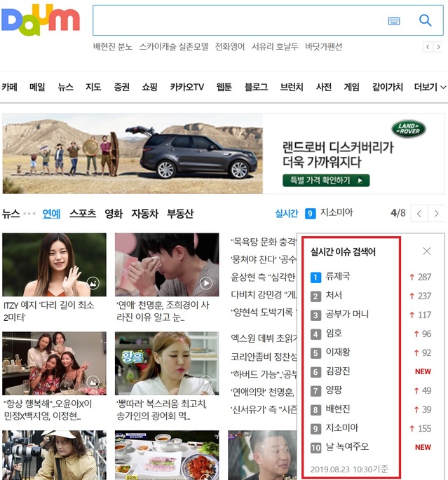Click the Land Rover car banner image
The height and width of the screenshot is (480, 448).
[x=133, y=153]
